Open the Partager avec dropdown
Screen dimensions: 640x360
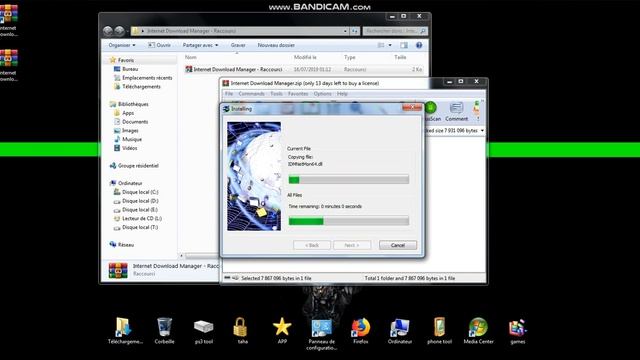(x=200, y=45)
